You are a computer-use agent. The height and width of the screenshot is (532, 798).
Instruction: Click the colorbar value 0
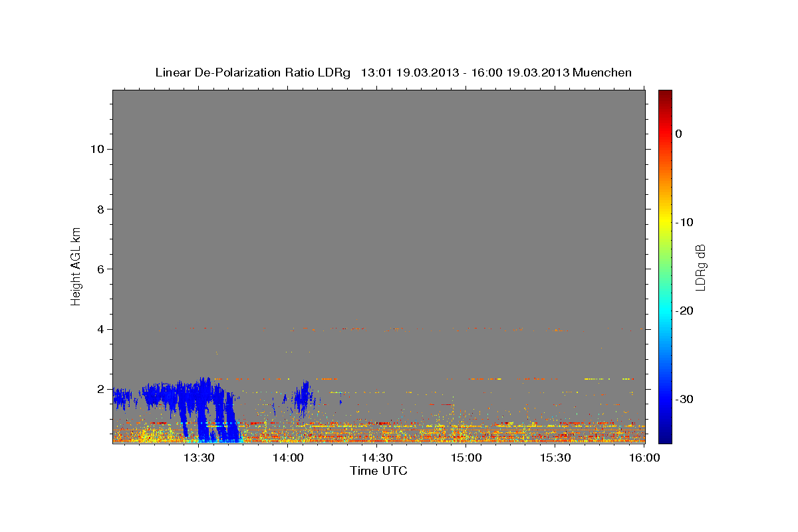tap(678, 134)
